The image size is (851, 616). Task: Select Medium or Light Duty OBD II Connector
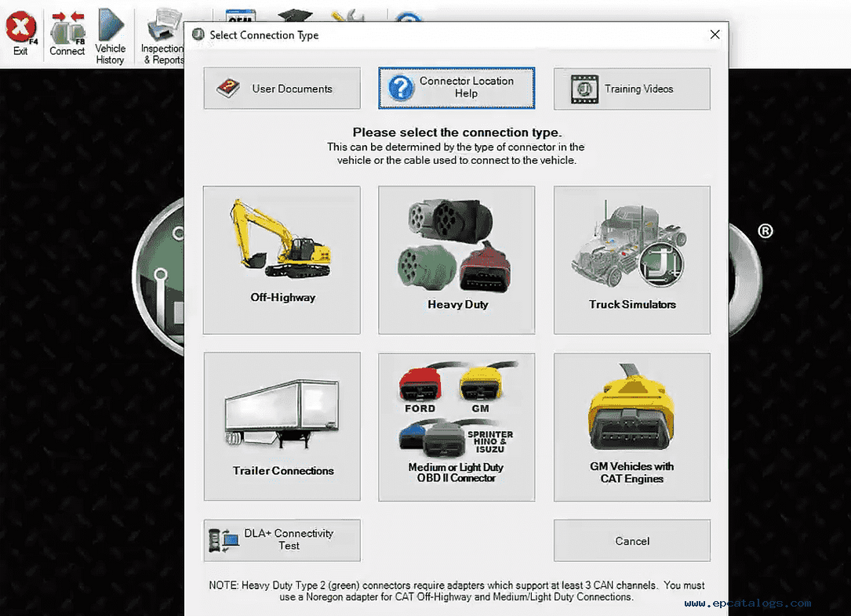click(x=456, y=427)
